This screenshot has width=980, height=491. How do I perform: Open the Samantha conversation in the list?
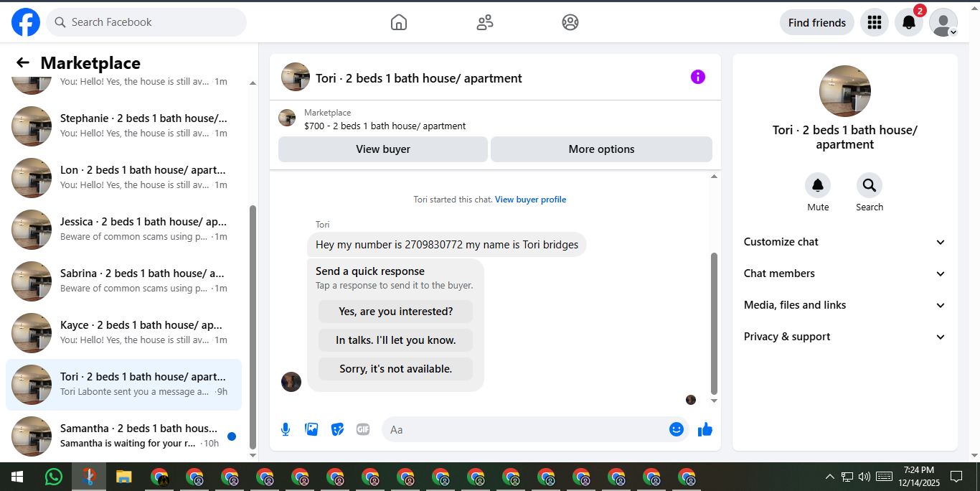pyautogui.click(x=123, y=436)
